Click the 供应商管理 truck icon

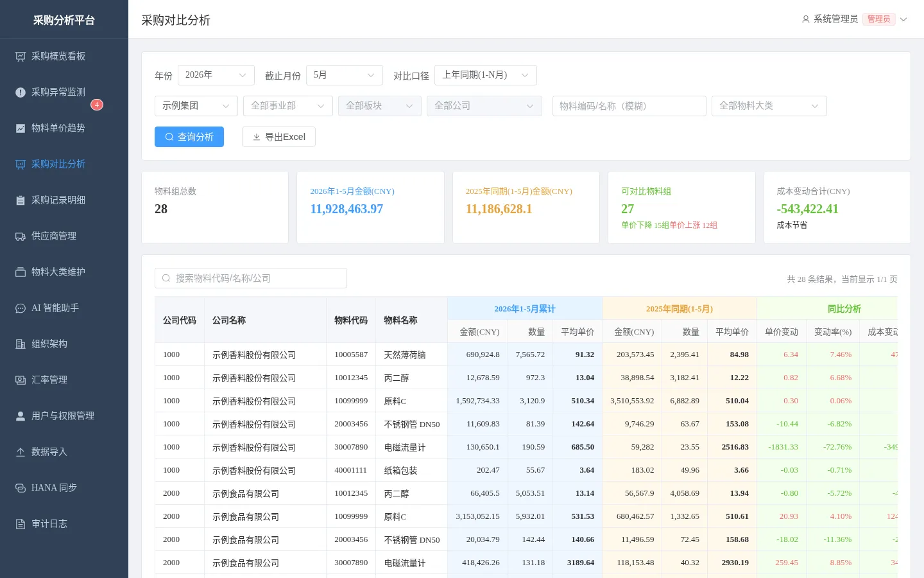click(21, 236)
